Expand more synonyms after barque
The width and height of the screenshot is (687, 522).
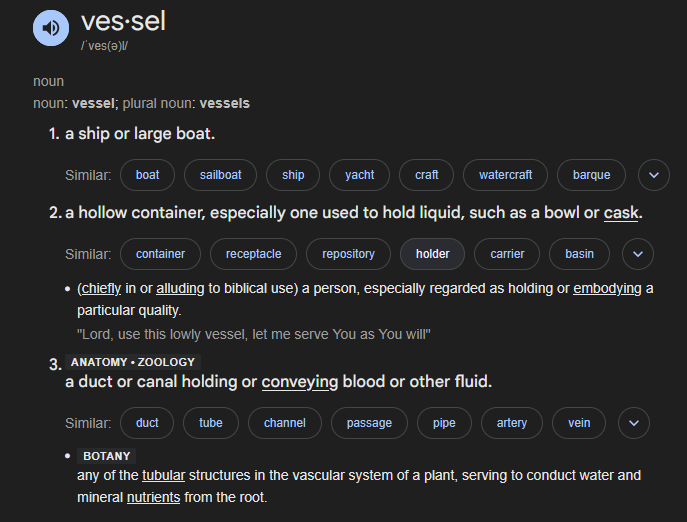653,175
